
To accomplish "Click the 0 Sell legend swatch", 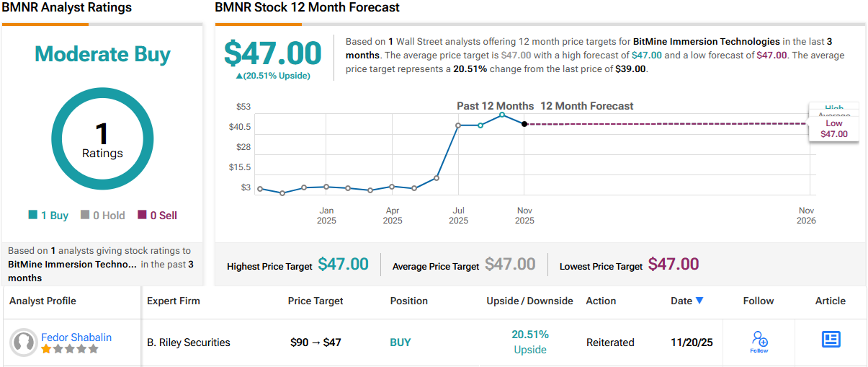I will [142, 215].
